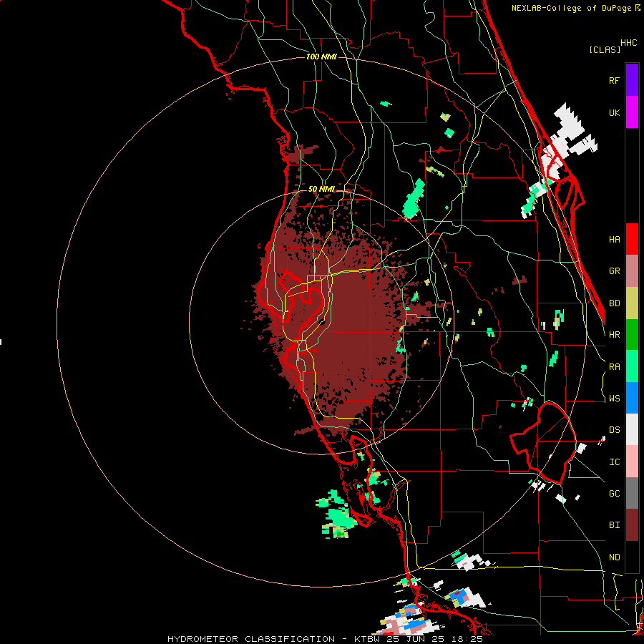Click the ND legend label
Screen dimensions: 644x644
point(614,557)
